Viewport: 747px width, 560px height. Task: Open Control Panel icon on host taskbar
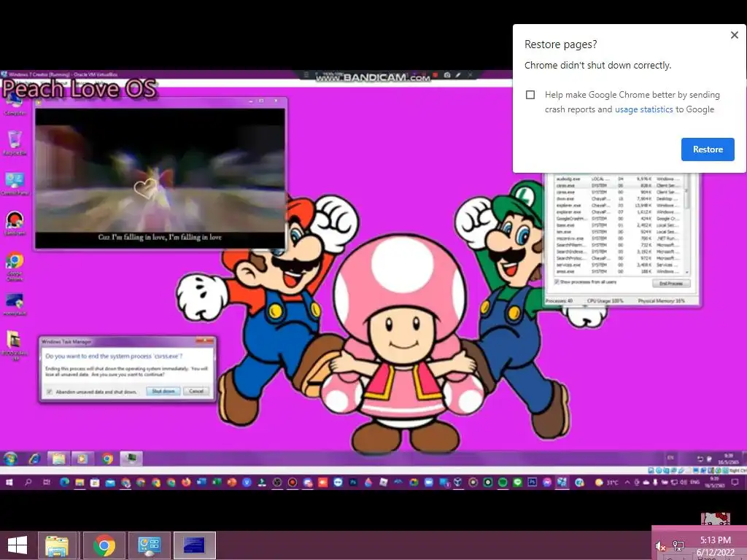(x=149, y=545)
